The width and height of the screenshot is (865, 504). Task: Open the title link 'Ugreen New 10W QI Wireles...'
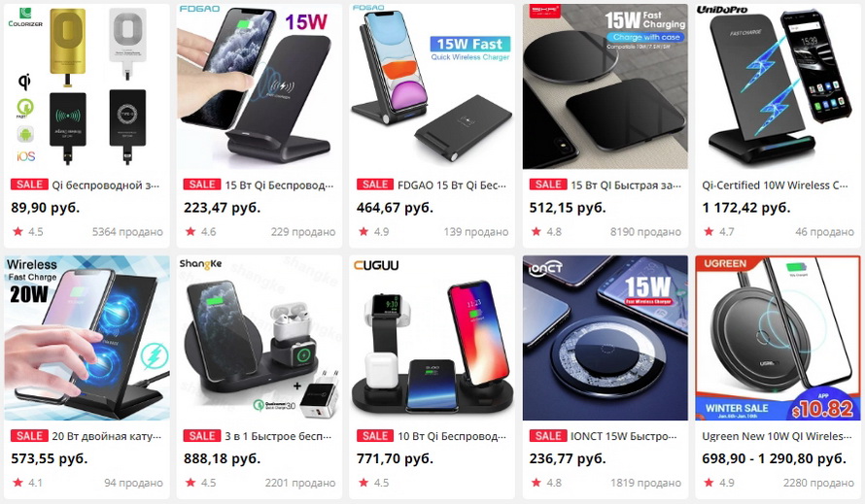tap(777, 436)
